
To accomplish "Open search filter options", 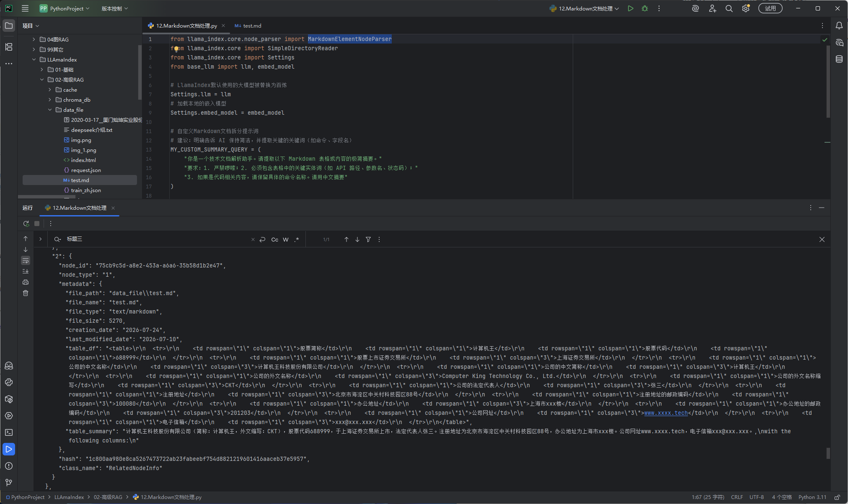I will (368, 239).
